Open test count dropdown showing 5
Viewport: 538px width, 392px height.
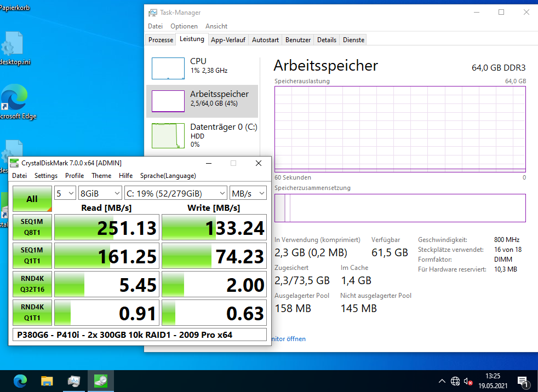point(65,193)
